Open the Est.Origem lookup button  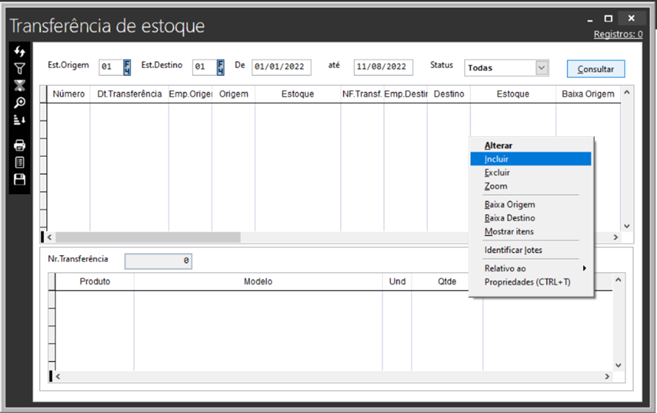(127, 68)
